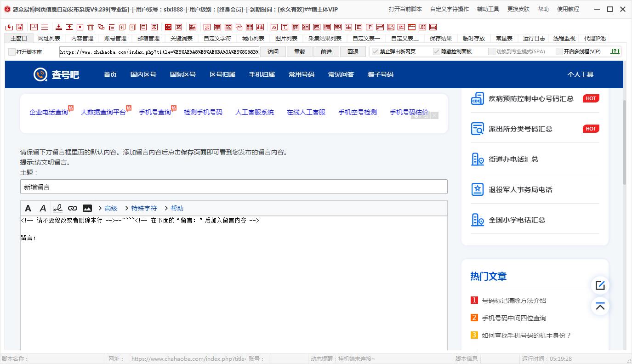This screenshot has height=364, width=632.
Task: Close the ad banner with X
Action: pyautogui.click(x=434, y=115)
